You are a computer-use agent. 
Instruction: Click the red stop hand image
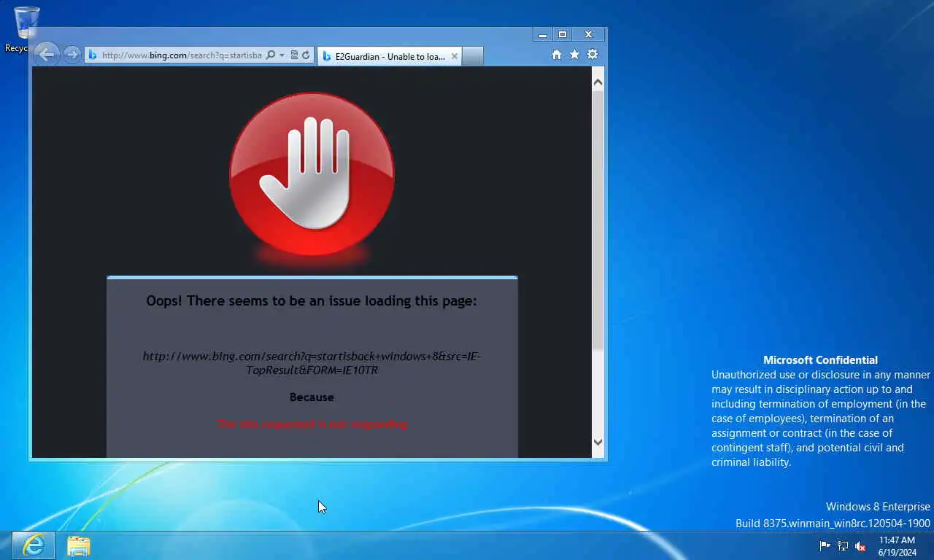pyautogui.click(x=312, y=175)
